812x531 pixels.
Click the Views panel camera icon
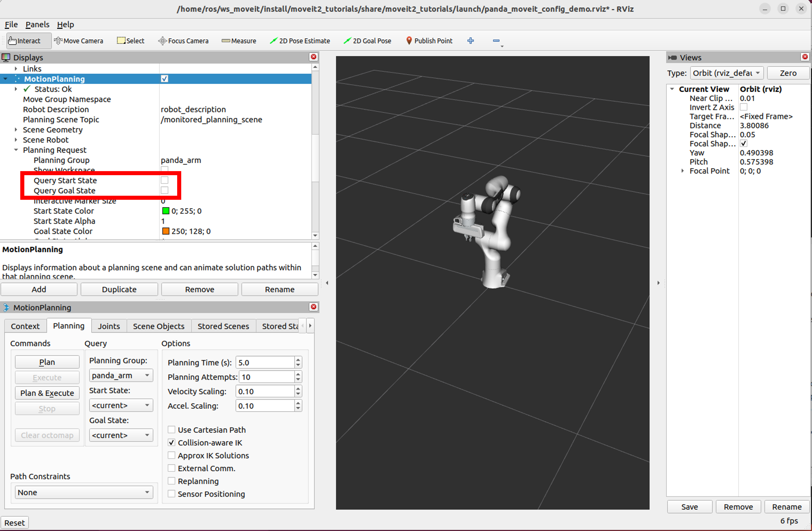pyautogui.click(x=672, y=57)
